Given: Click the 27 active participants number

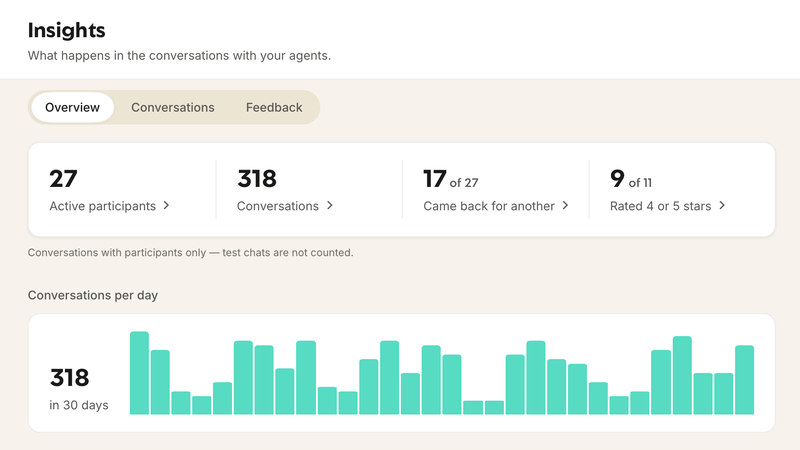Looking at the screenshot, I should click(x=63, y=179).
